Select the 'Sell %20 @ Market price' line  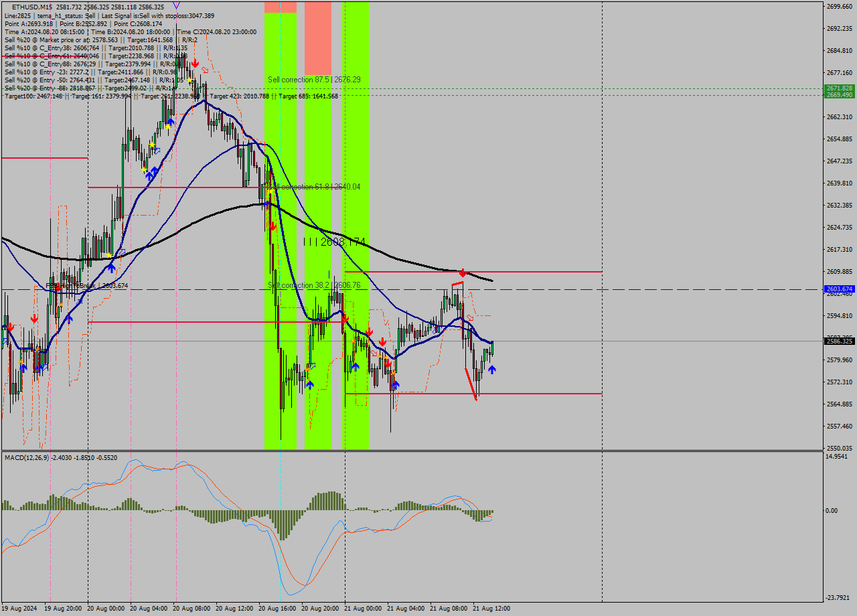pos(101,40)
